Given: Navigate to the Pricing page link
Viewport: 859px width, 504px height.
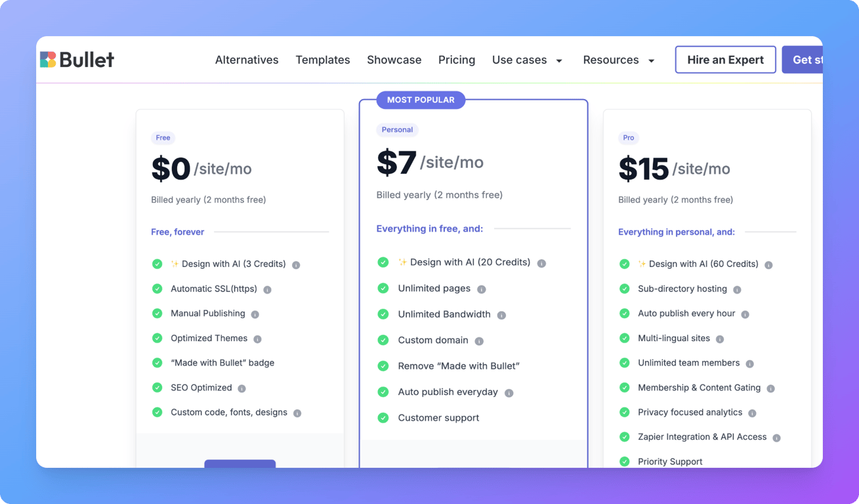Looking at the screenshot, I should click(x=457, y=60).
